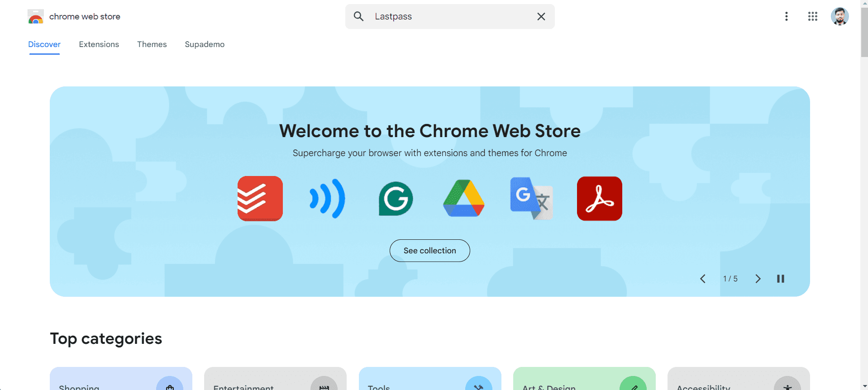Go to next carousel slide
868x390 pixels.
point(758,279)
